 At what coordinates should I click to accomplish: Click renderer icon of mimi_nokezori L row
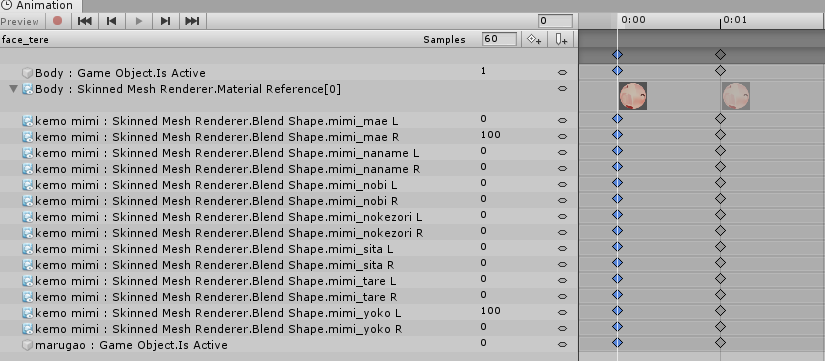pos(27,217)
